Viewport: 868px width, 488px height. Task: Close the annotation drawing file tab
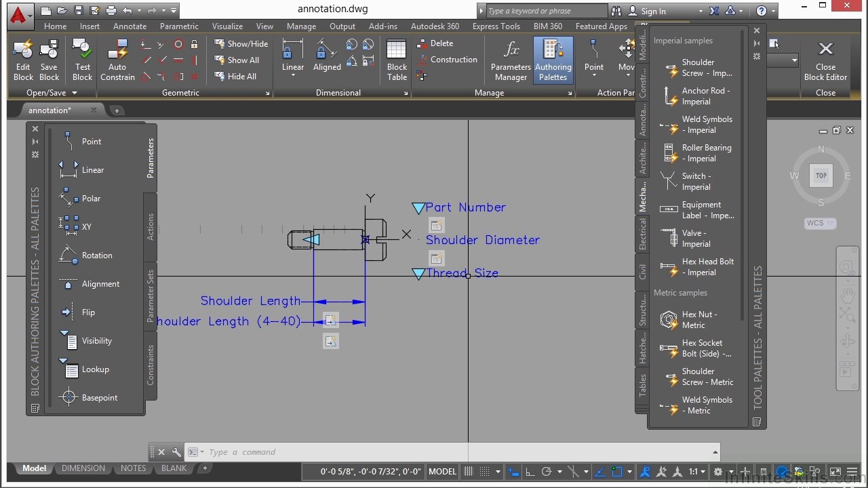[x=94, y=110]
